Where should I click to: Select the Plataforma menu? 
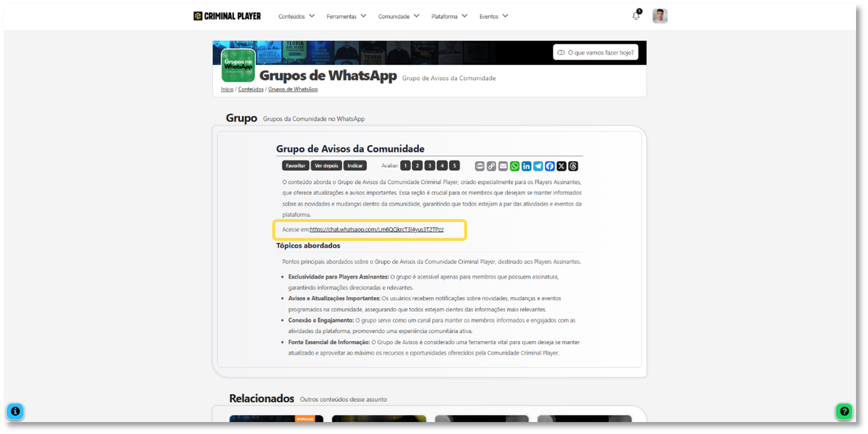coord(449,16)
